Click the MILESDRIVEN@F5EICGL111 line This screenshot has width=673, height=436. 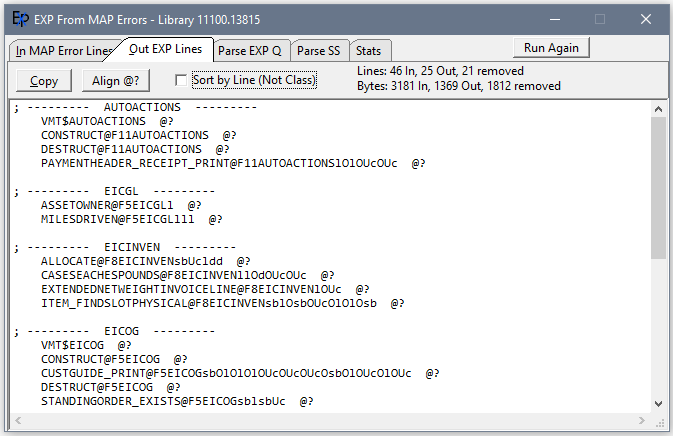(x=131, y=219)
